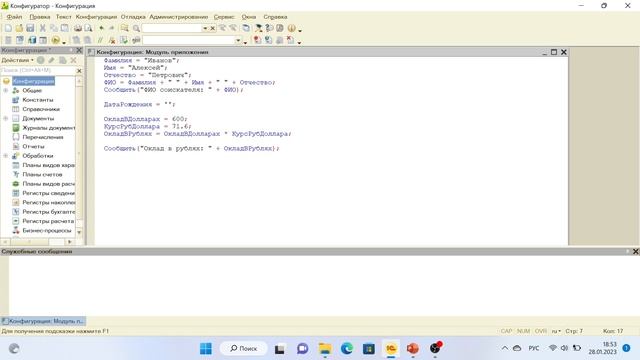Open the search text combo box dropdown arrow
The height and width of the screenshot is (360, 640).
coord(205,28)
